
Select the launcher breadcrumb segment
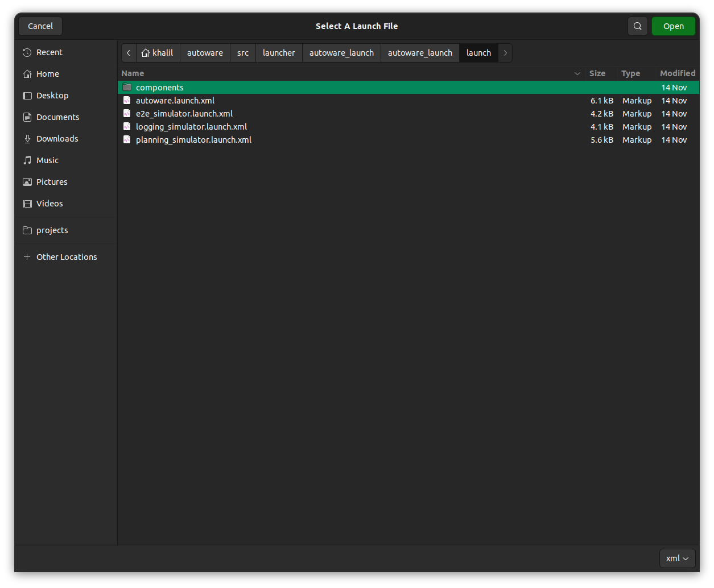pyautogui.click(x=279, y=52)
